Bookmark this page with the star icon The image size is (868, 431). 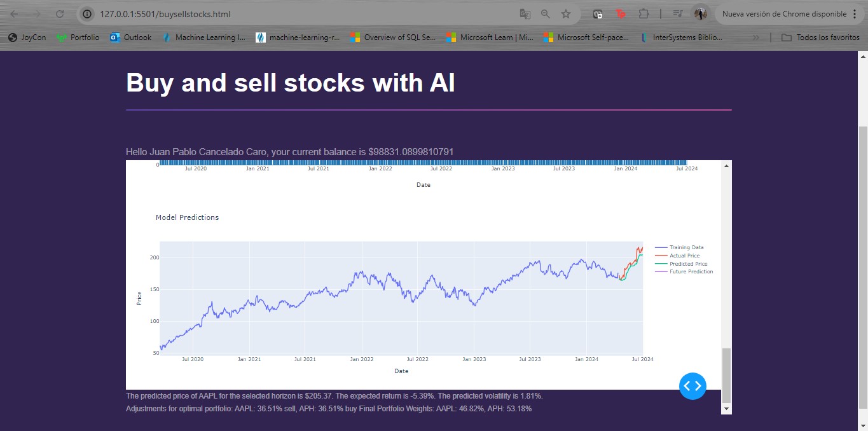(566, 14)
